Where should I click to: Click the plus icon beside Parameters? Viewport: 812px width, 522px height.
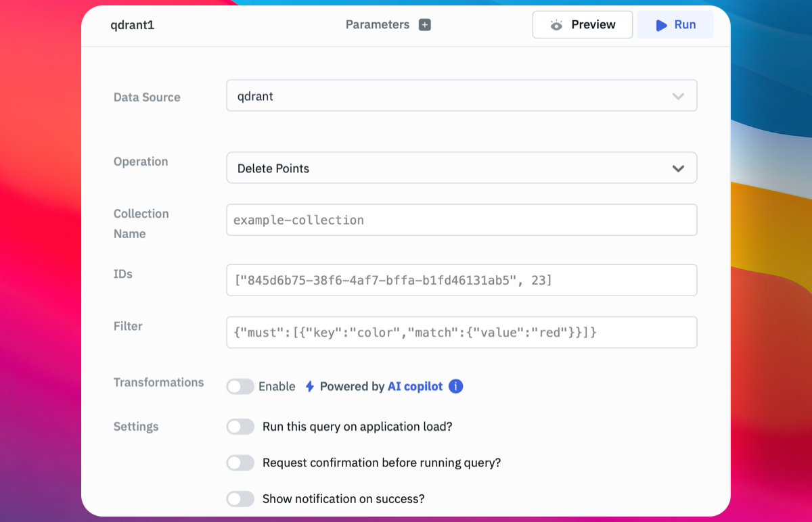[425, 25]
